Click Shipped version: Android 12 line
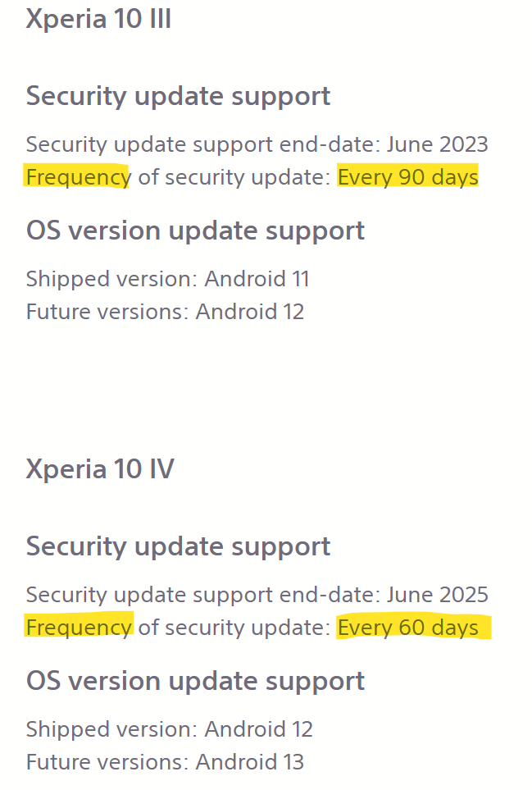Image resolution: width=532 pixels, height=790 pixels. pos(169,729)
